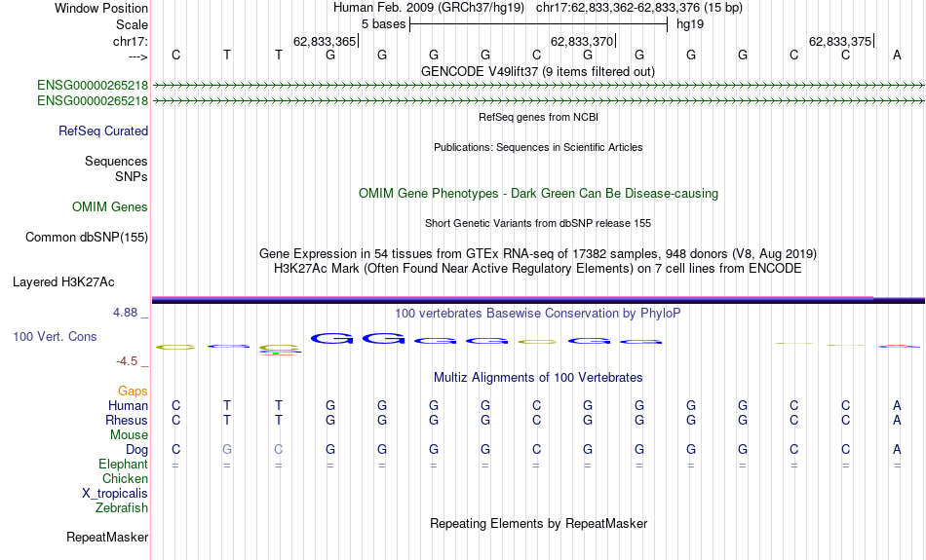Select the Human alignment row label
Screen dimensions: 926x560
[128, 405]
